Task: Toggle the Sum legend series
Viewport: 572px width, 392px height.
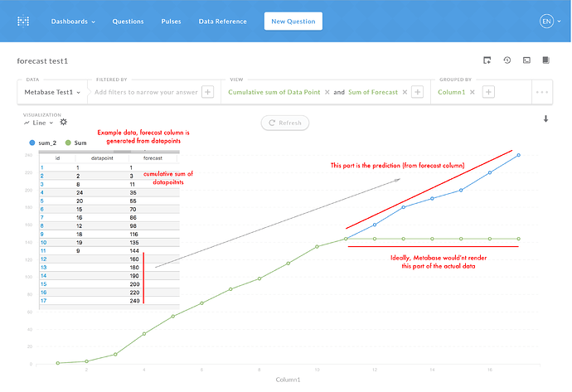Action: pos(76,143)
